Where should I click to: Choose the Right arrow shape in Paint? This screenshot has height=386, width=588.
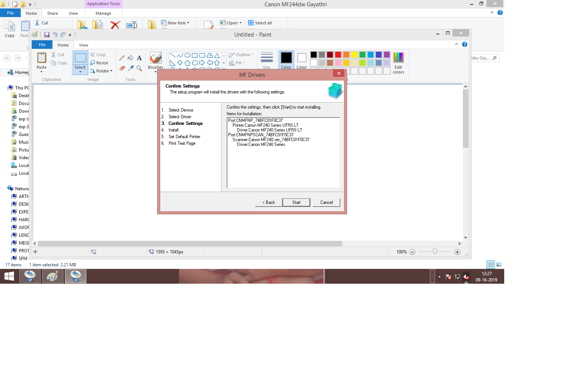tap(202, 63)
